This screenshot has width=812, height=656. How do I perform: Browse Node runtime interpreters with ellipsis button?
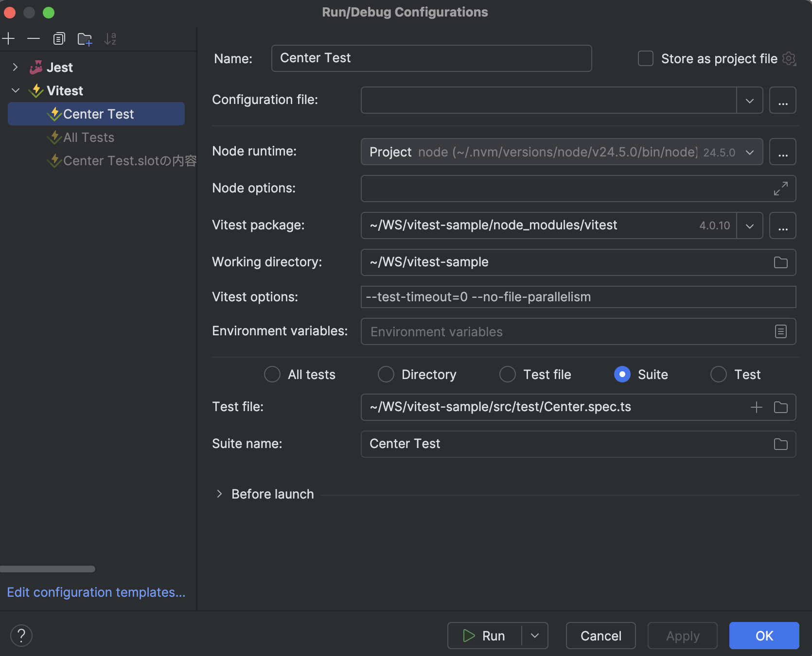point(783,152)
